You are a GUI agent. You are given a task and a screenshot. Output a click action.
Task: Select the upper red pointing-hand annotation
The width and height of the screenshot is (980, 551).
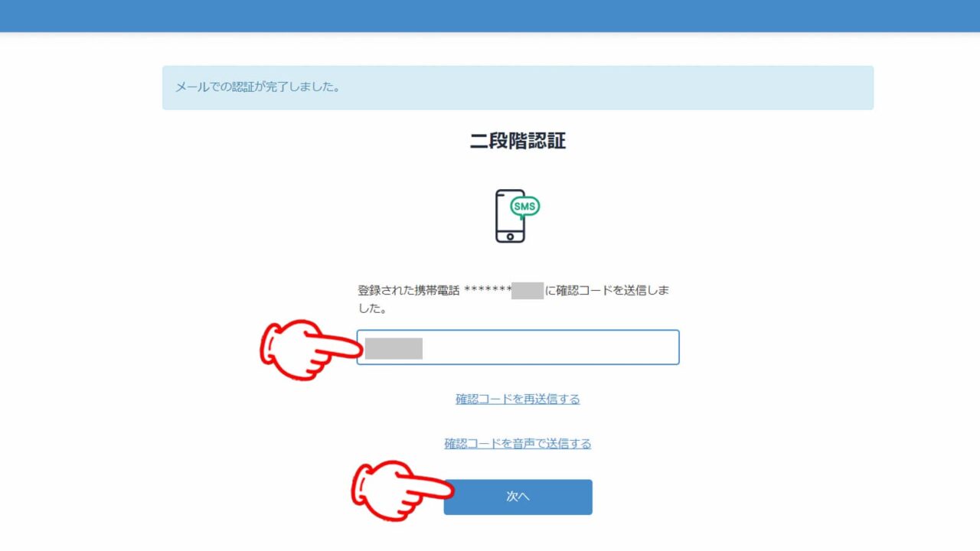pos(302,348)
